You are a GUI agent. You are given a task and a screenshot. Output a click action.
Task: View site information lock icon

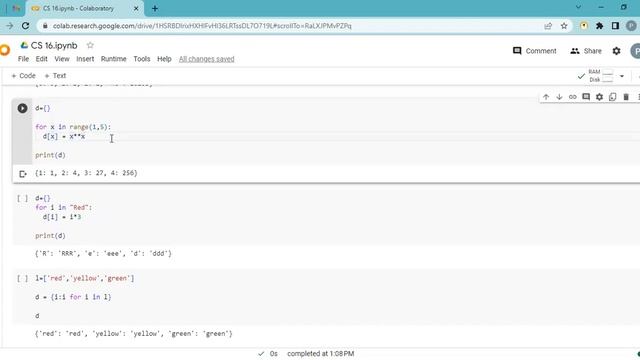[x=45, y=26]
